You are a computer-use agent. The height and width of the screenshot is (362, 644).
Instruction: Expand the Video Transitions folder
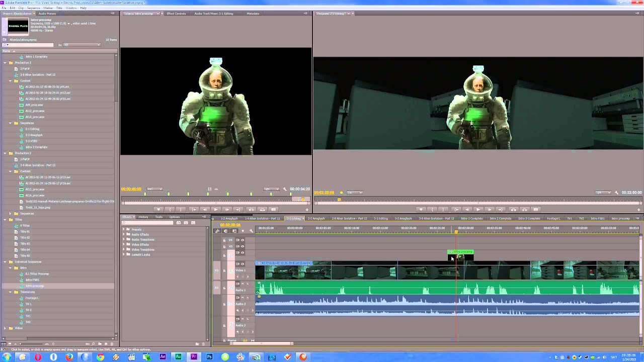pos(123,250)
